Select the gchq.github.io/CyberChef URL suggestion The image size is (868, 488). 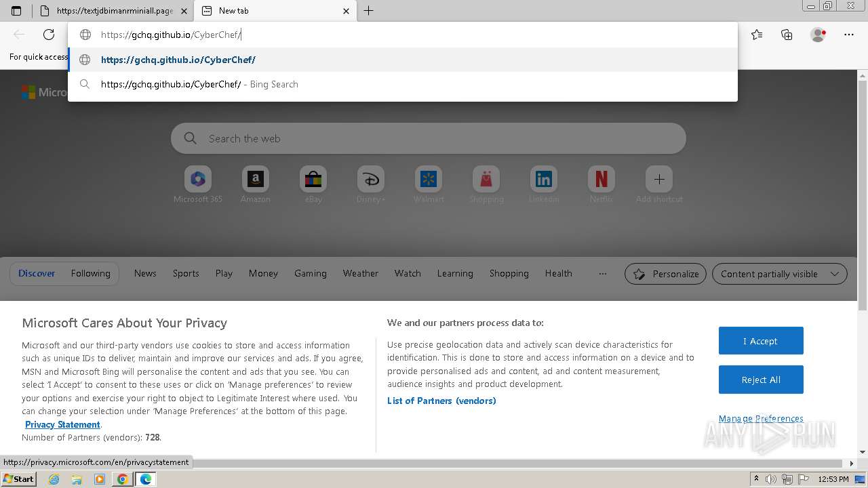(403, 60)
